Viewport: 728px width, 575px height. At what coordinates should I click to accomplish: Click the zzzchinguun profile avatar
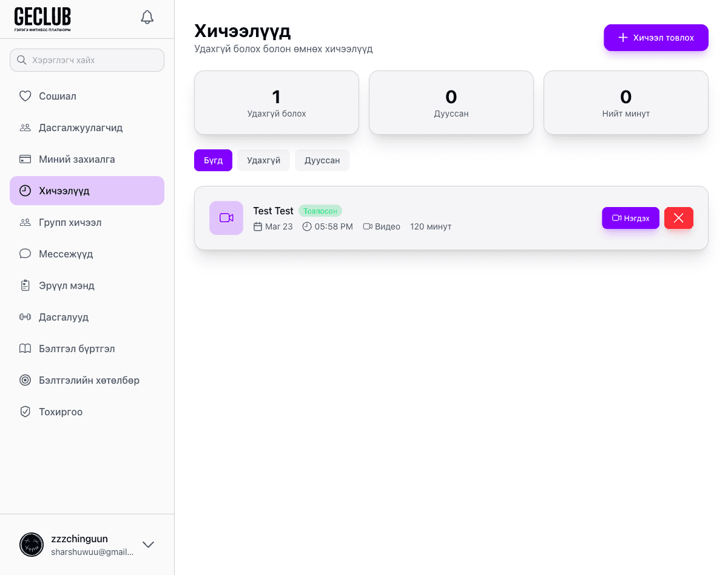point(32,545)
